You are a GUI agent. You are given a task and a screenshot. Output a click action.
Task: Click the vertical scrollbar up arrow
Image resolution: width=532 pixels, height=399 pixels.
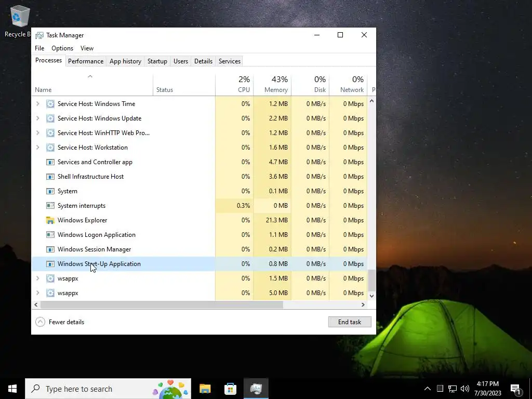point(371,101)
